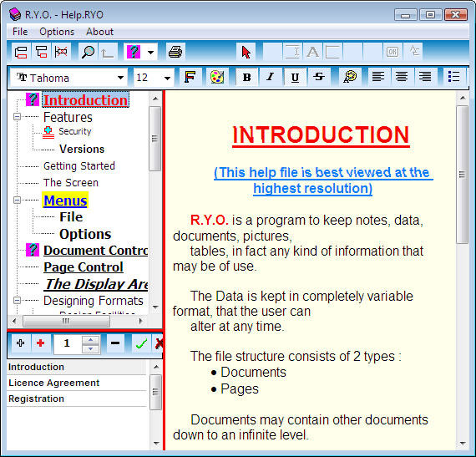Image resolution: width=476 pixels, height=457 pixels.
Task: Open the font size 12 dropdown
Action: (x=167, y=78)
